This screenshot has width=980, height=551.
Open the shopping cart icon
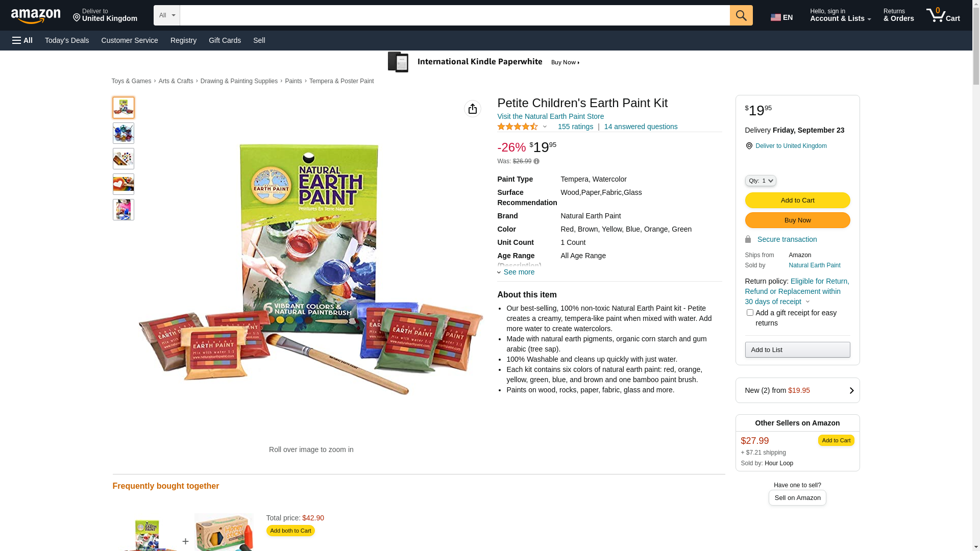pos(943,15)
